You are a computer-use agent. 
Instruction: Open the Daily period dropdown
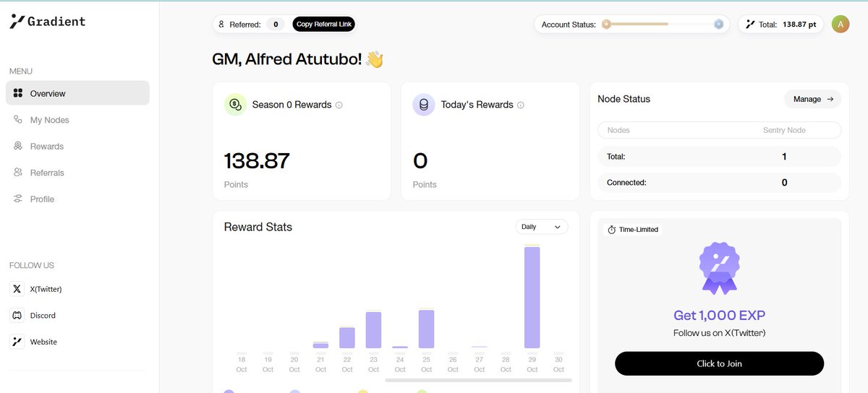[542, 227]
